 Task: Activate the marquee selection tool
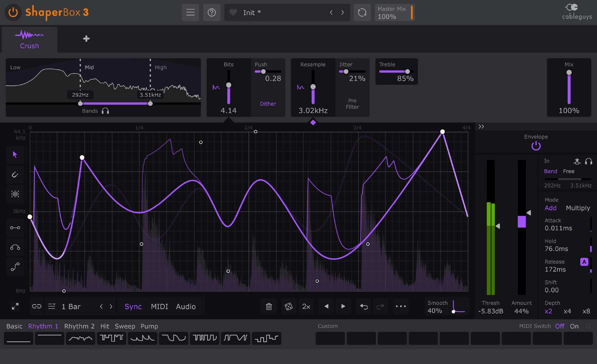pyautogui.click(x=15, y=194)
